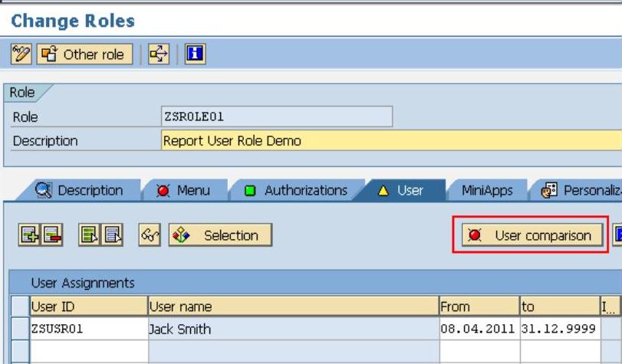Click the empty User ID cell below ZSUSR01
The width and height of the screenshot is (622, 364).
[x=89, y=352]
